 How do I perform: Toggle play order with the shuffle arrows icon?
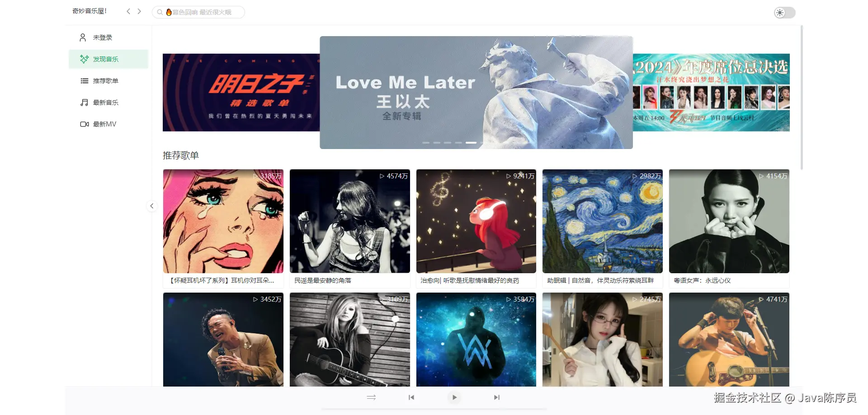[371, 397]
